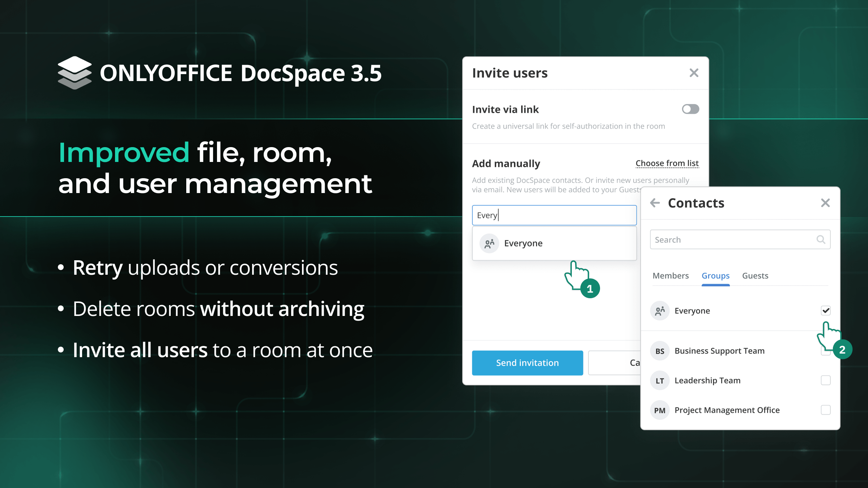Switch to the Guests tab

(x=755, y=276)
